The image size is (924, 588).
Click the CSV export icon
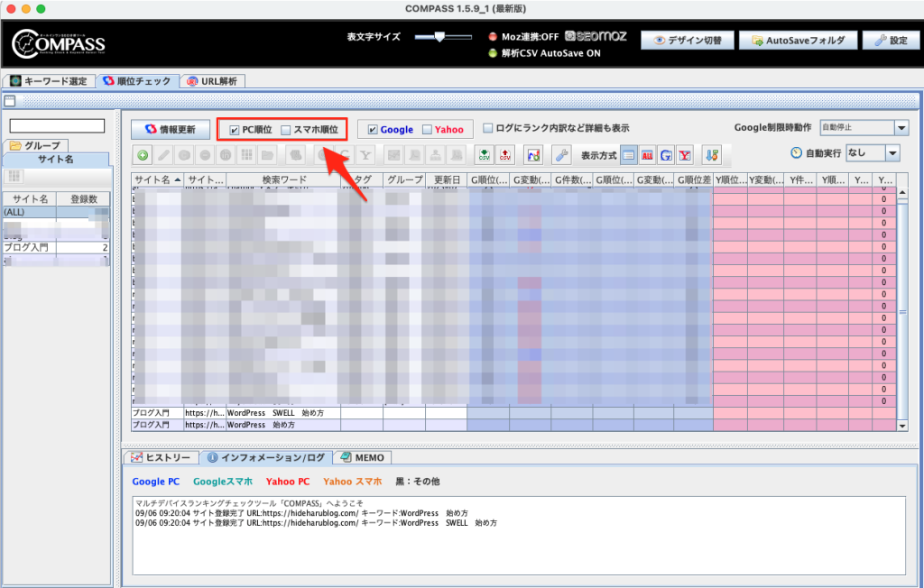click(506, 155)
